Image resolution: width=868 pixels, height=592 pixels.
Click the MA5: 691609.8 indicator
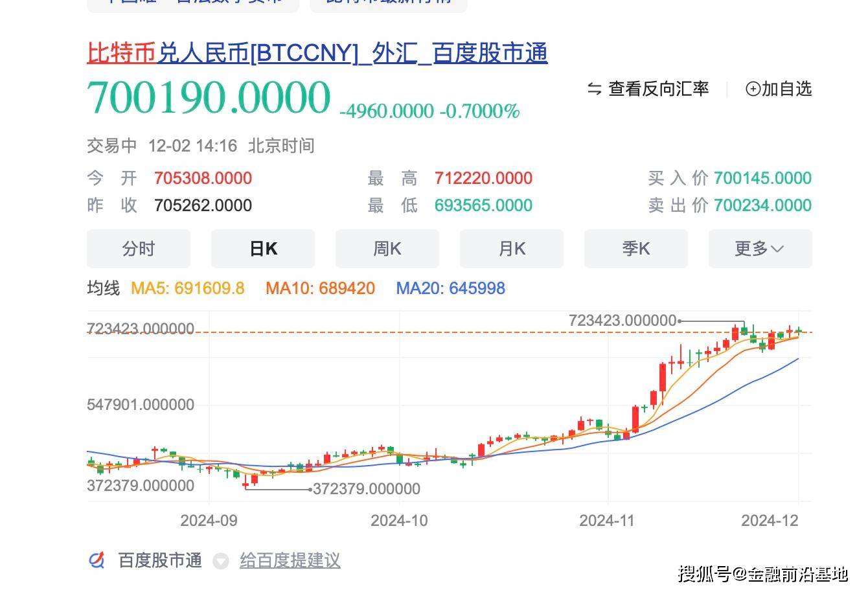click(188, 288)
